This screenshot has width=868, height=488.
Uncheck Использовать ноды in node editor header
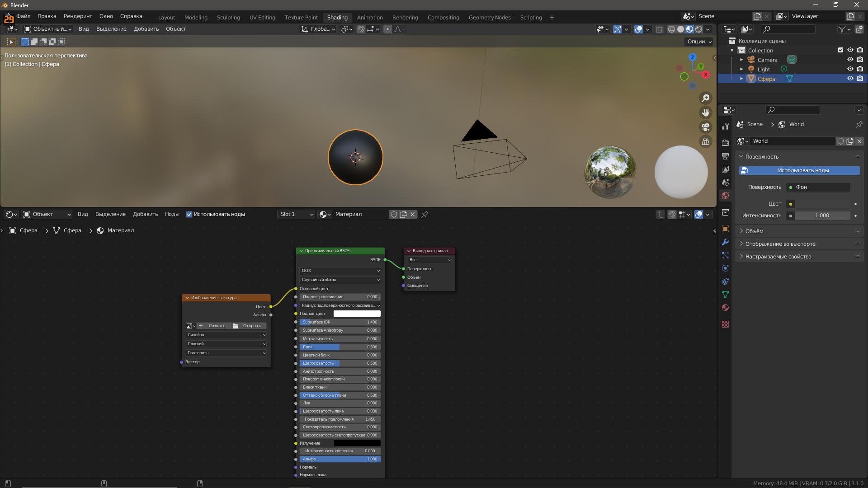pyautogui.click(x=189, y=214)
